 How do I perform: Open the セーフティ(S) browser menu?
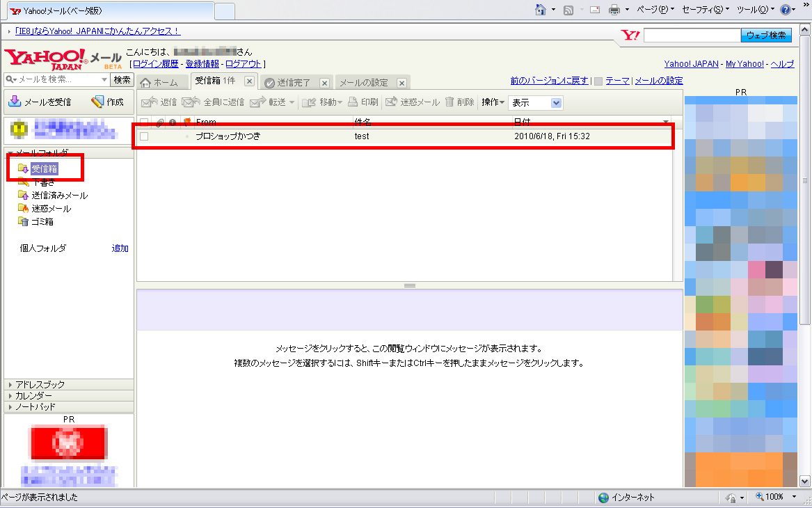click(x=706, y=10)
